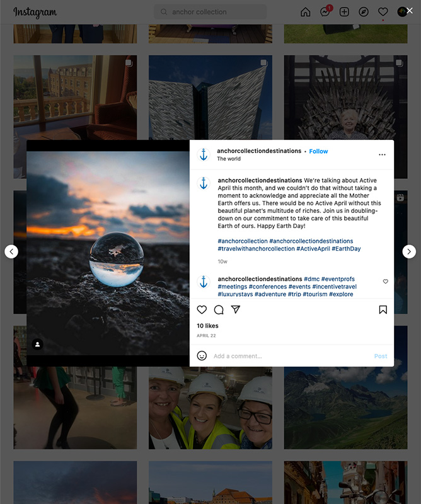Open the #conferences hashtag
The height and width of the screenshot is (504, 421).
268,287
